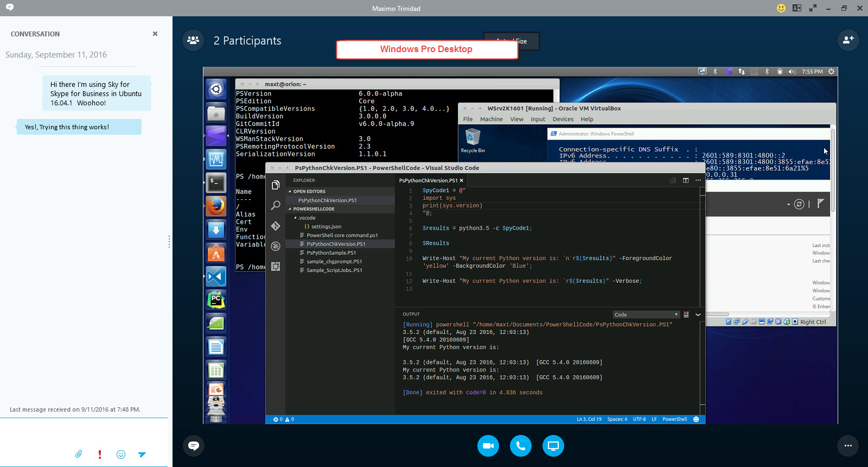Mark message as high importance
Viewport: 868px width, 467px height.
click(100, 455)
